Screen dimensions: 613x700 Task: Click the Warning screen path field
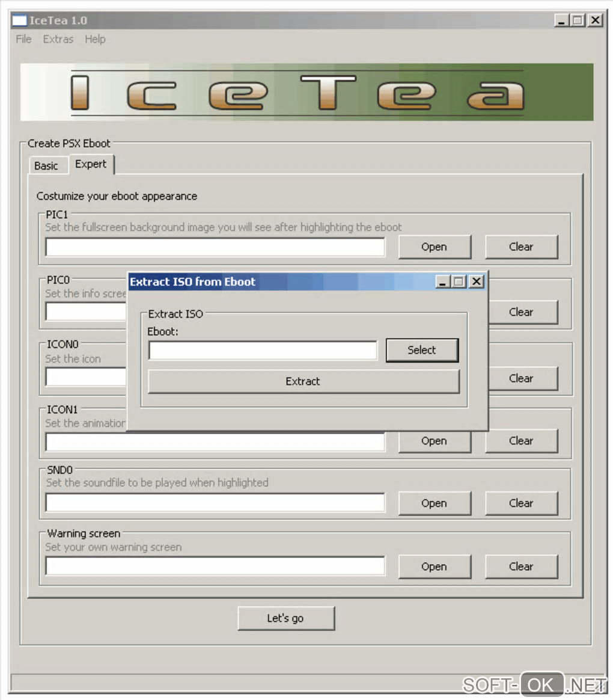215,566
